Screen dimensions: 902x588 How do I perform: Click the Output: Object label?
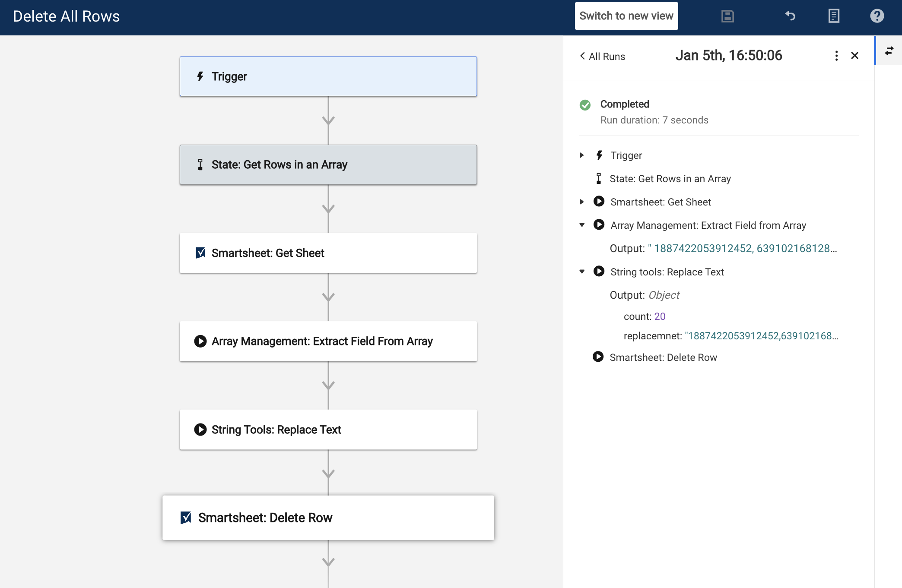click(x=645, y=295)
